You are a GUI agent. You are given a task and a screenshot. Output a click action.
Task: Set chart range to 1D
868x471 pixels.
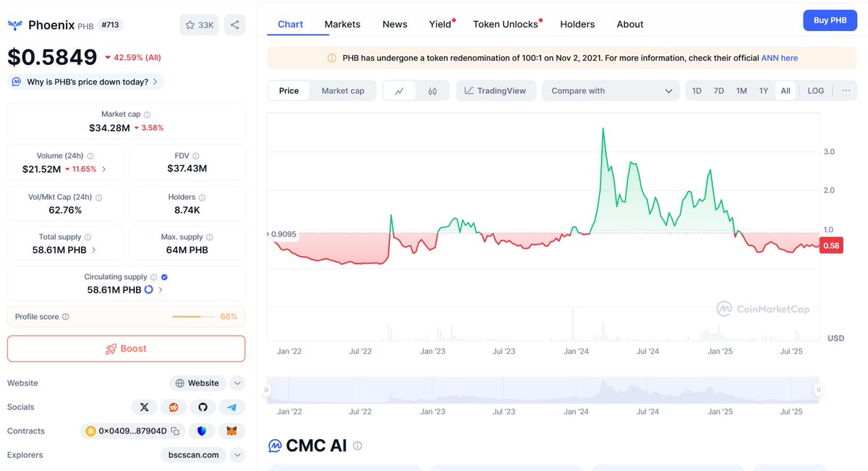pyautogui.click(x=697, y=91)
